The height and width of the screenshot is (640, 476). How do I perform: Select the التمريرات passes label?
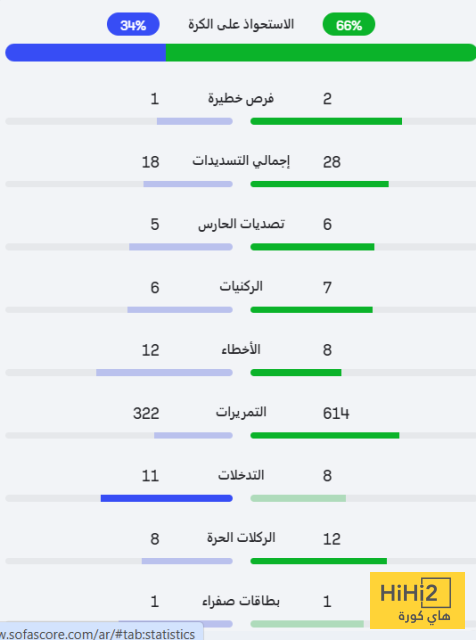(x=241, y=412)
